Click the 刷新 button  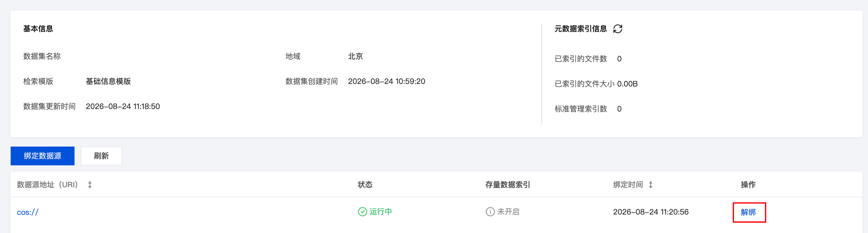pos(101,156)
